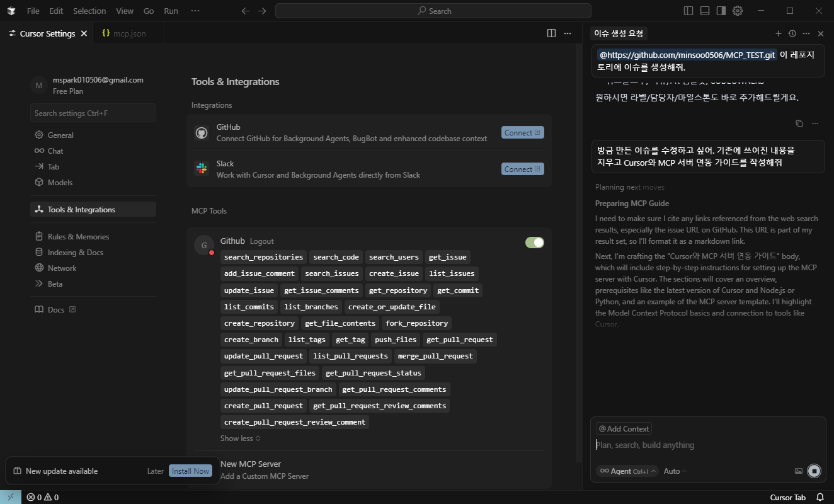Close the Cursor Settings tab
834x504 pixels.
click(84, 33)
